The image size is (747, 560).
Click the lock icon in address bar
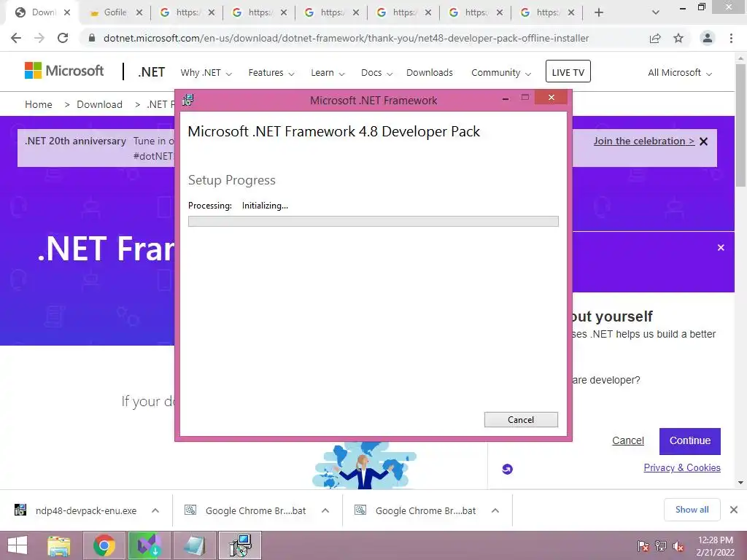tap(92, 38)
